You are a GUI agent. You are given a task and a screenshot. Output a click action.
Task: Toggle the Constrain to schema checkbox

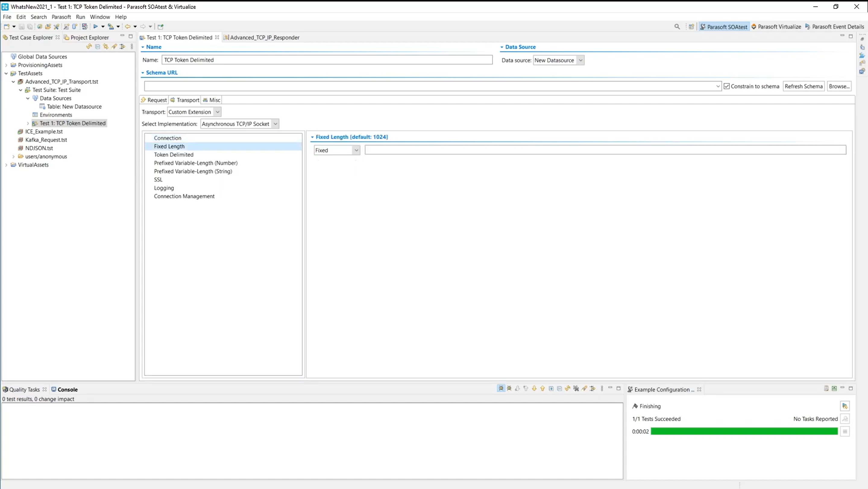tap(727, 86)
